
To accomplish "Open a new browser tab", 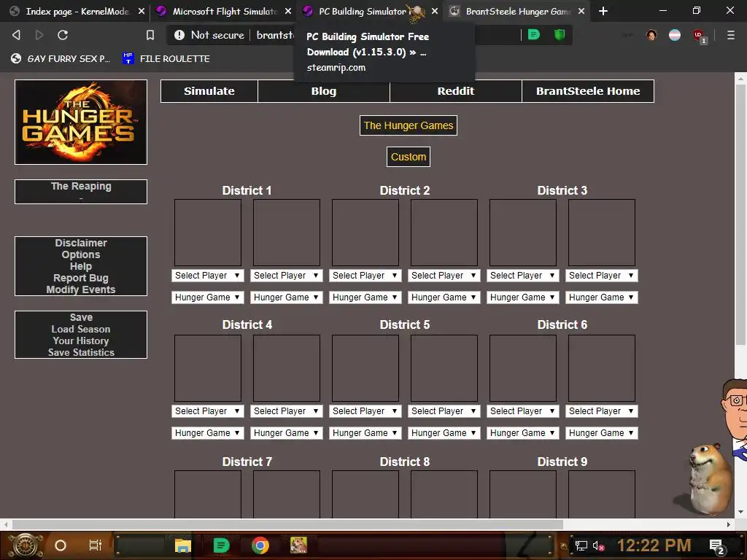I will click(603, 11).
